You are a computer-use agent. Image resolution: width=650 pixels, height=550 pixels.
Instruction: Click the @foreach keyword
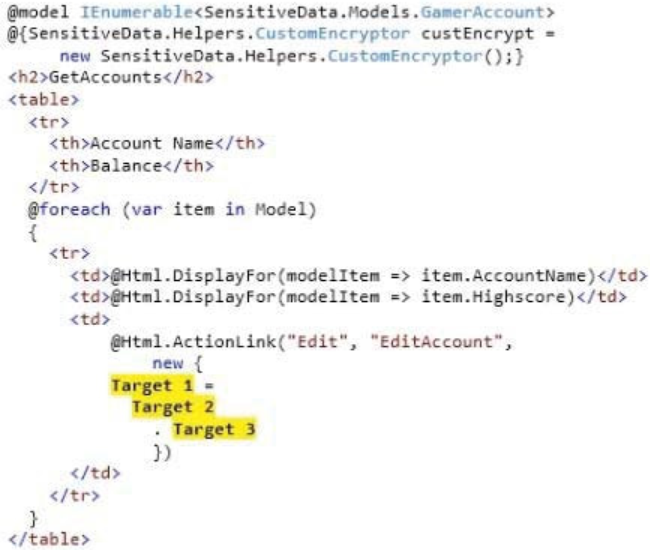pyautogui.click(x=69, y=209)
